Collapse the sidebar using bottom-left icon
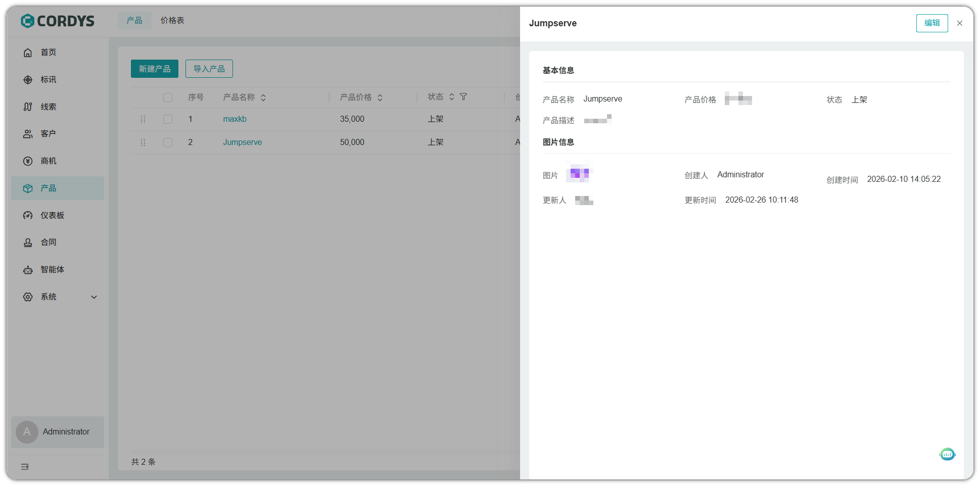 coord(25,467)
